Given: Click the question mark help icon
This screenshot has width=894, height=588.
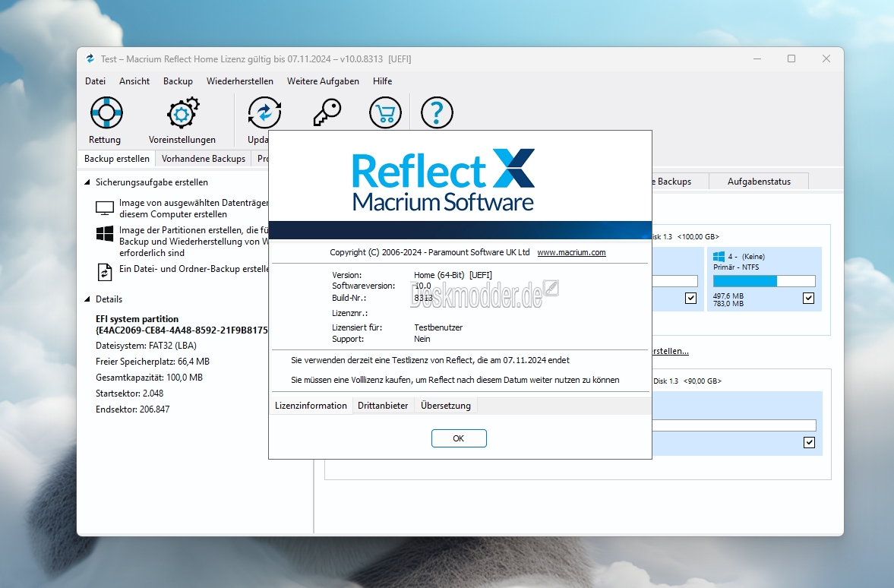Looking at the screenshot, I should click(437, 112).
